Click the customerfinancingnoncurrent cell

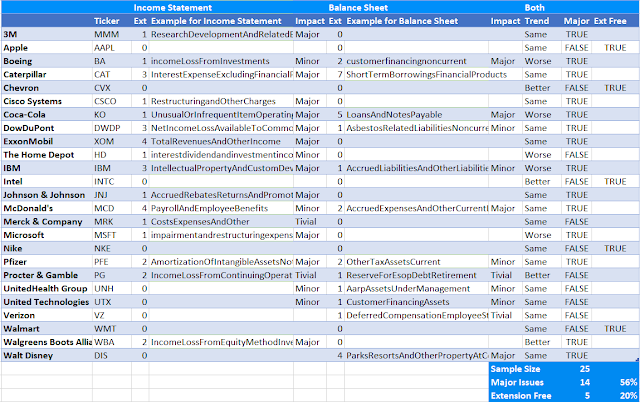pos(416,61)
